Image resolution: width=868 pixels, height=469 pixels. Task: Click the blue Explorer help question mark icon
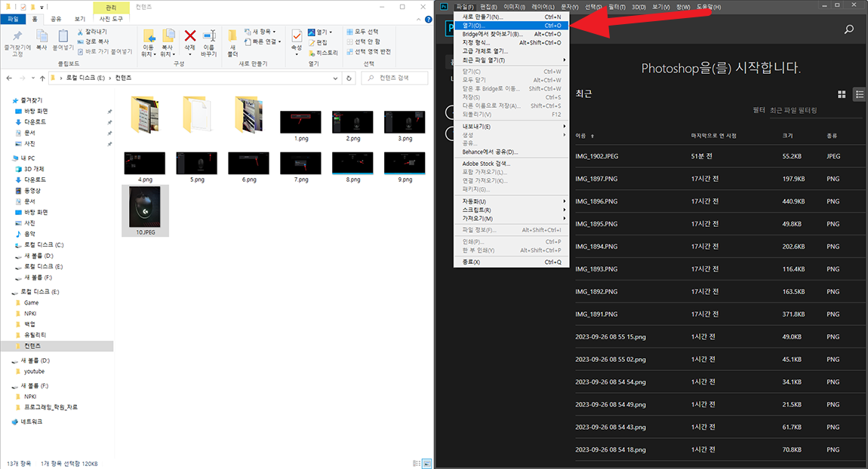(x=429, y=20)
